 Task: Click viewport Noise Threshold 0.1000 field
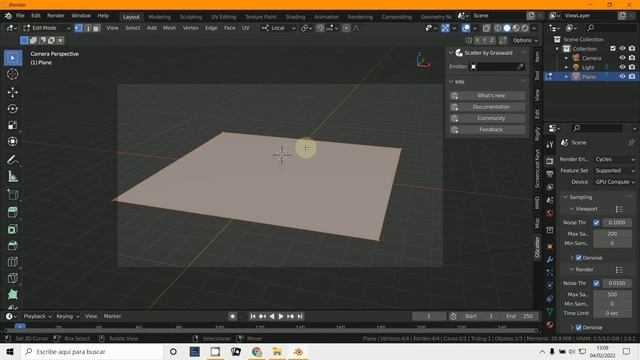(x=617, y=222)
